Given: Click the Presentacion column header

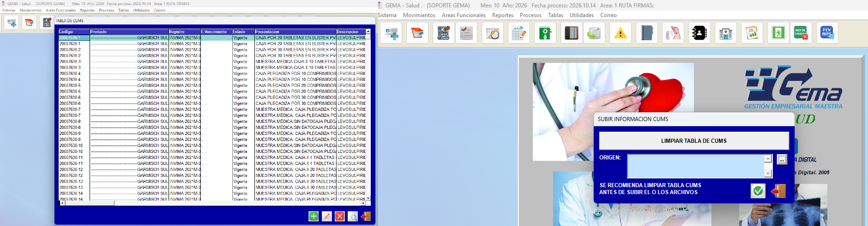Looking at the screenshot, I should click(295, 32).
